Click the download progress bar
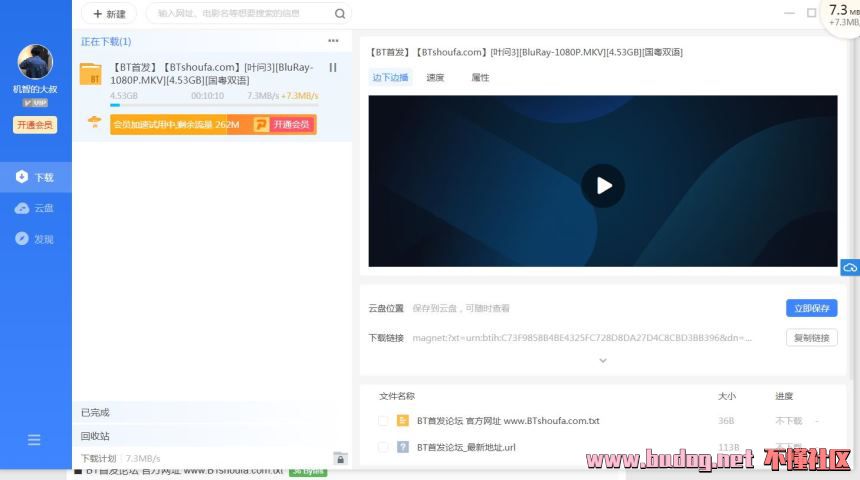Image resolution: width=860 pixels, height=480 pixels. click(214, 105)
